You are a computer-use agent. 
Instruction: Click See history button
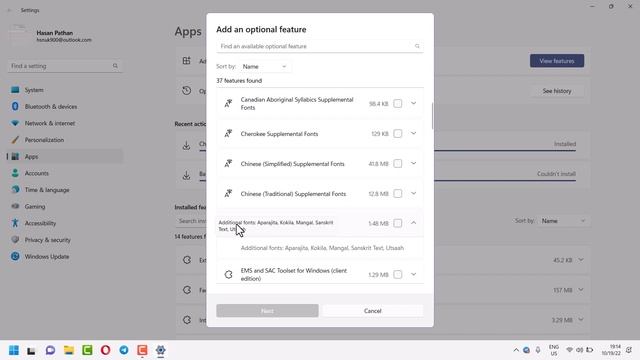pyautogui.click(x=557, y=91)
